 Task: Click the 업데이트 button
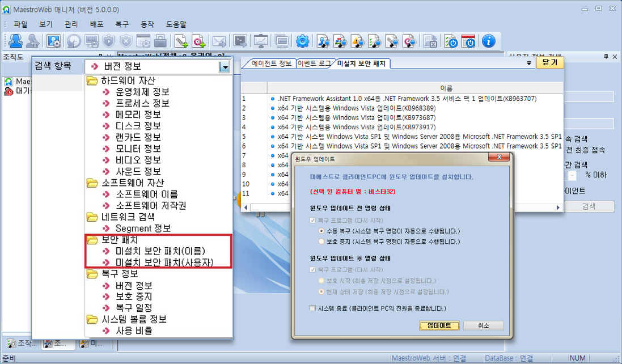[439, 325]
